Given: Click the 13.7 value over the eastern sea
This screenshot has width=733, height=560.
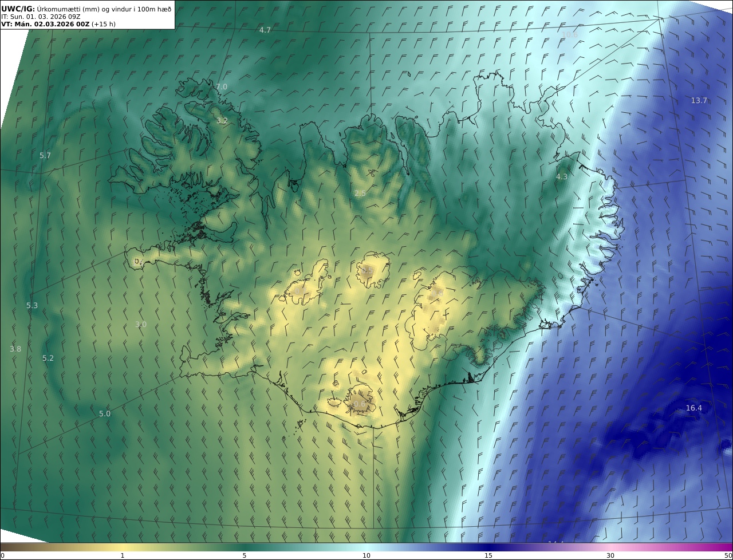Looking at the screenshot, I should click(x=699, y=100).
